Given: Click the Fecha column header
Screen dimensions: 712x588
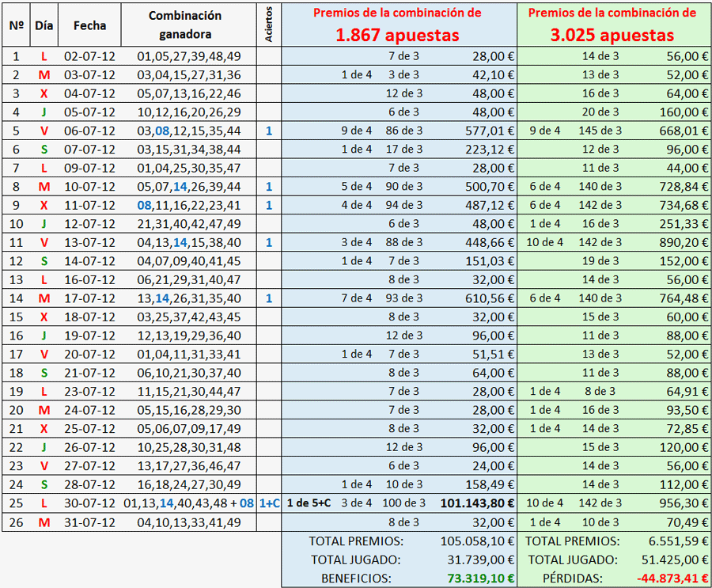Looking at the screenshot, I should point(89,25).
